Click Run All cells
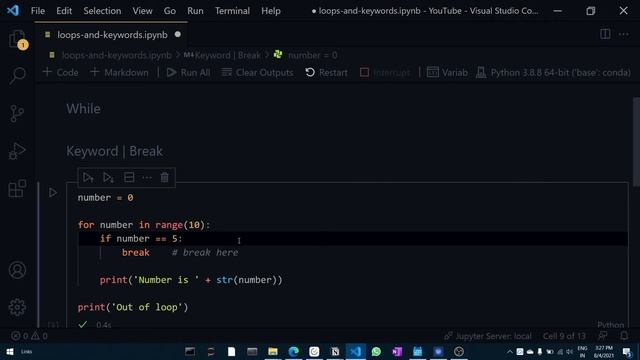Viewport: 640px width, 360px height. click(x=189, y=73)
